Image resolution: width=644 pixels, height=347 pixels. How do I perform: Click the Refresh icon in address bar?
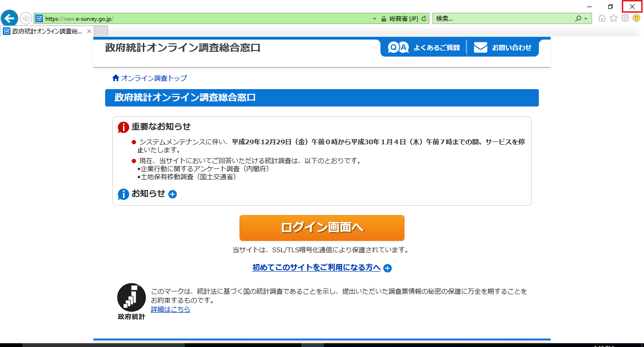click(x=424, y=19)
